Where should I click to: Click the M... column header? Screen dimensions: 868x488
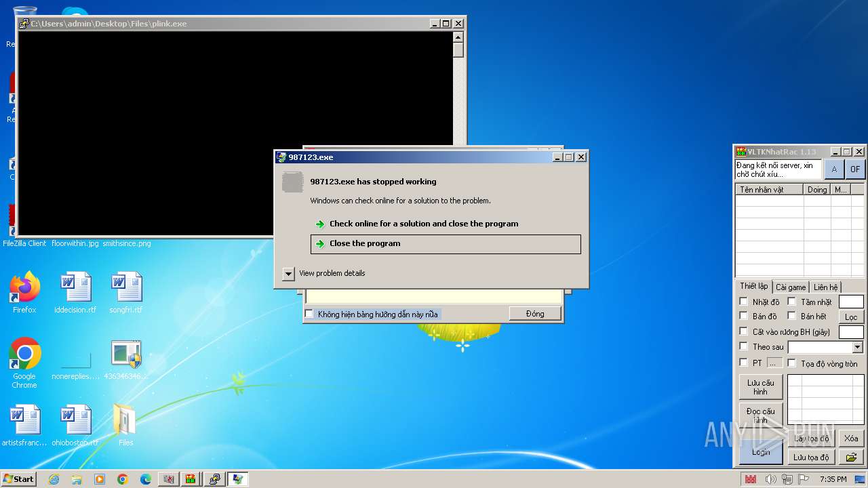pos(841,190)
